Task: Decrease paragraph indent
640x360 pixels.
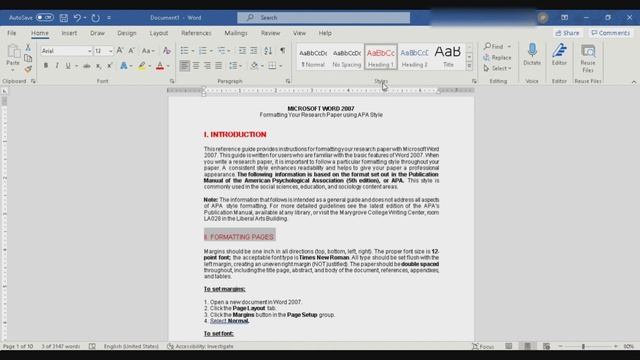Action: point(242,51)
